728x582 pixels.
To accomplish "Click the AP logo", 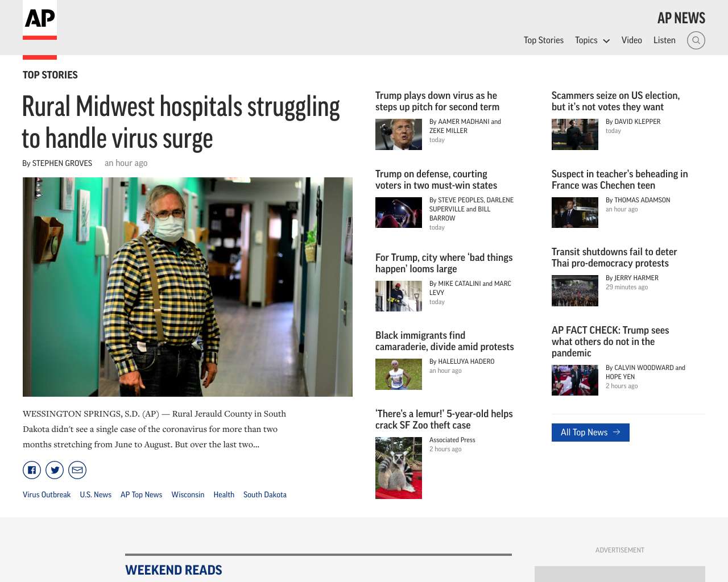I will (40, 20).
